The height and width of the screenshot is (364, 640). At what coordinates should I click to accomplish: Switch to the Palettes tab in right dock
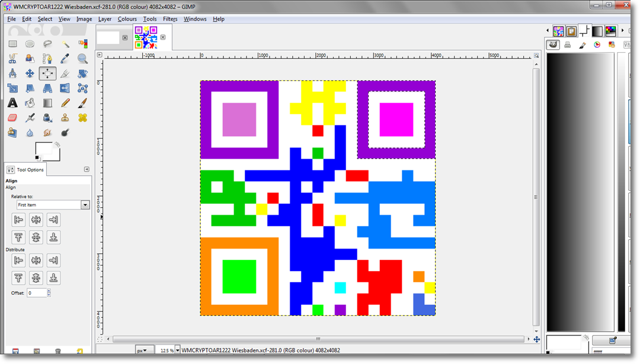tap(610, 31)
